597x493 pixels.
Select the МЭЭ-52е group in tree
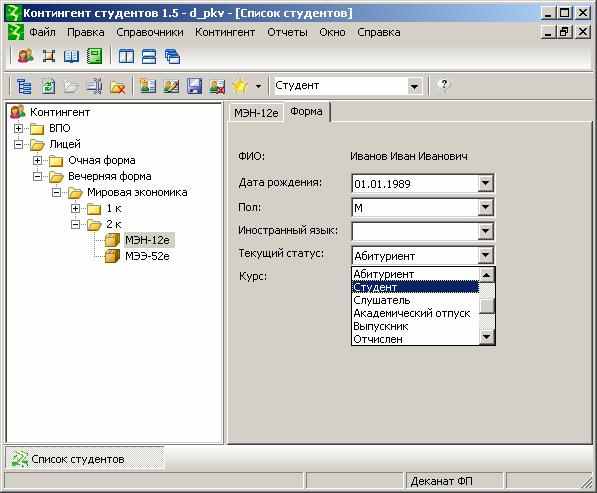tap(147, 256)
